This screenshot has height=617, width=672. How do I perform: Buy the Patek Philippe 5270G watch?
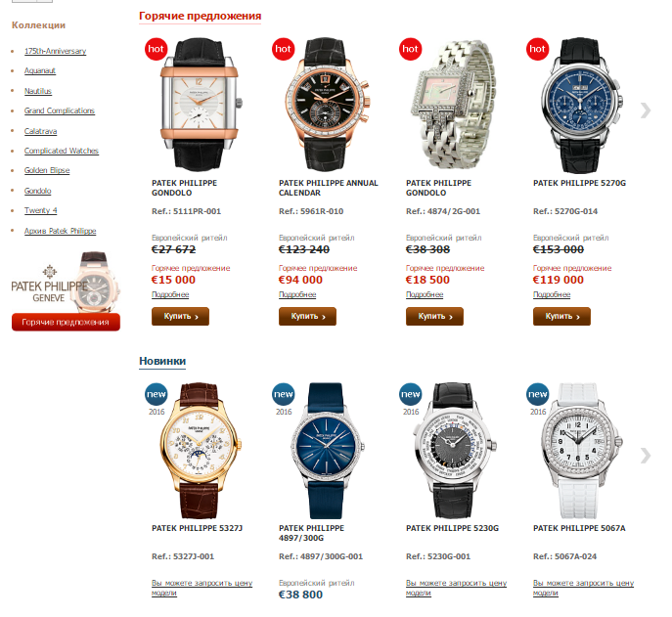(561, 316)
